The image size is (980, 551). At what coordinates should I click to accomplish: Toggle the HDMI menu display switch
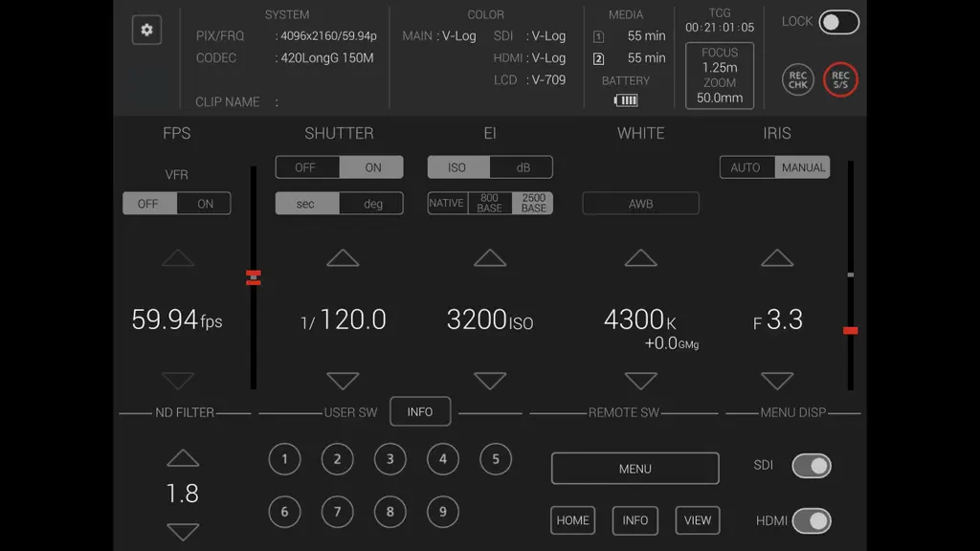[812, 521]
